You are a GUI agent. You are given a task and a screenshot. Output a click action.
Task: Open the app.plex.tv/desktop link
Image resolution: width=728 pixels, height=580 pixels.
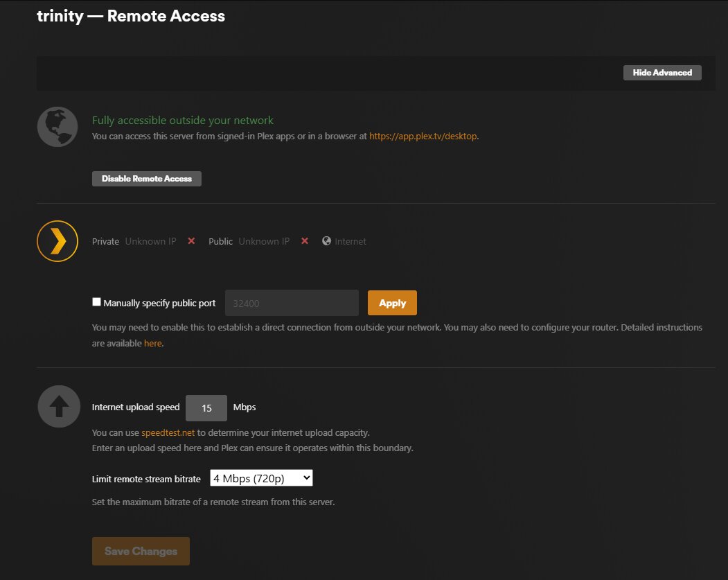(x=423, y=137)
